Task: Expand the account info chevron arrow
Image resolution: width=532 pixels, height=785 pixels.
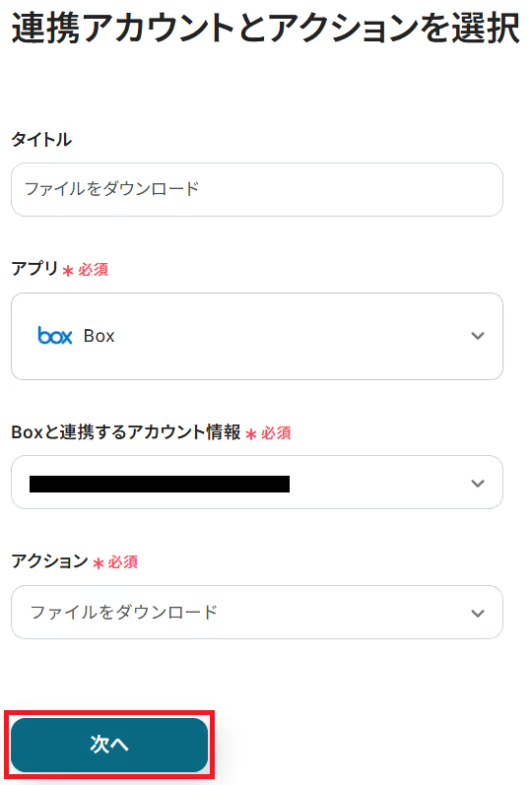Action: point(478,484)
